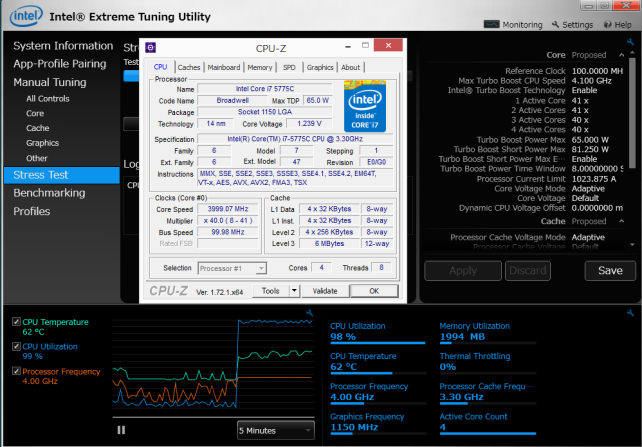The image size is (642, 447).
Task: Click the Intel logo in the title bar
Action: point(26,16)
